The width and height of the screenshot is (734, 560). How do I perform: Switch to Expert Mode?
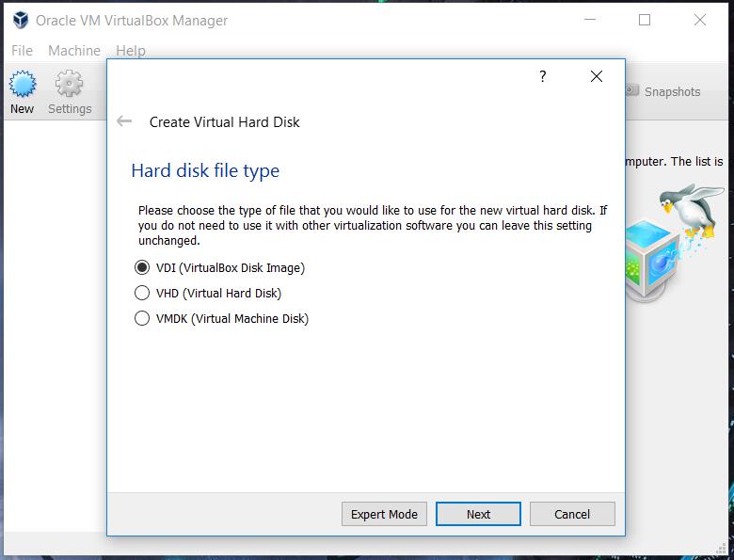tap(384, 514)
